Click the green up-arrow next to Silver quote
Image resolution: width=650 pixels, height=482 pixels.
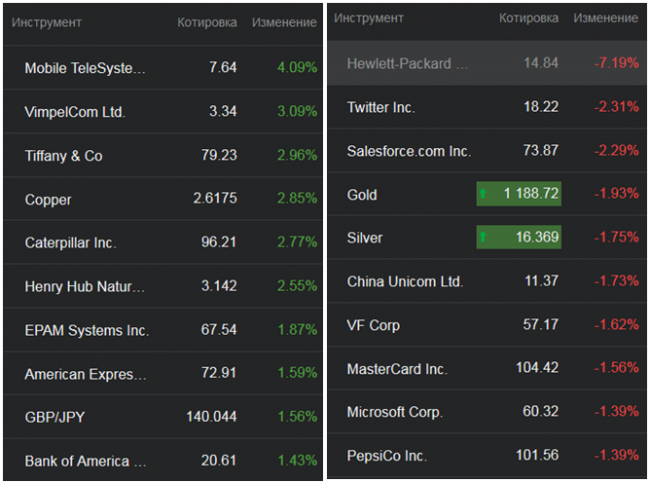[485, 238]
